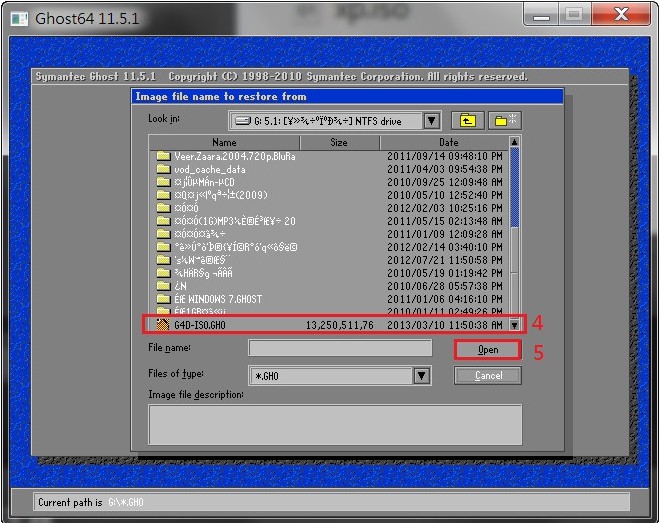Go up one folder level icon
The width and height of the screenshot is (660, 523).
coord(468,121)
